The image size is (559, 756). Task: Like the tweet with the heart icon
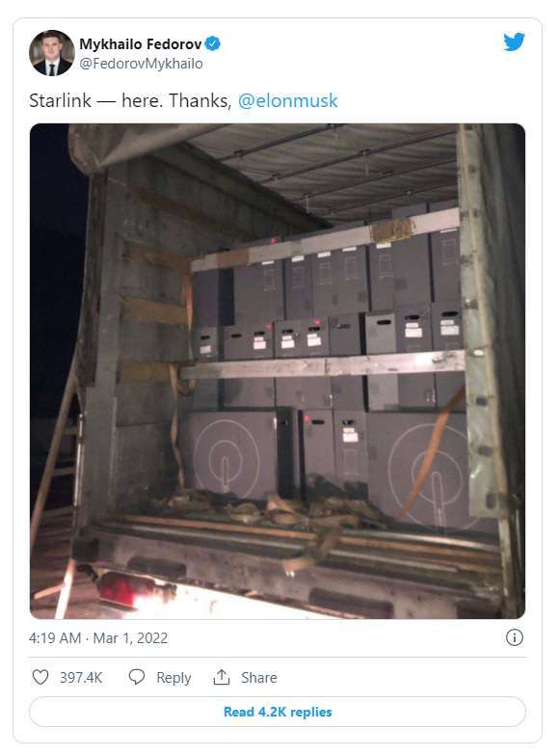(x=40, y=677)
